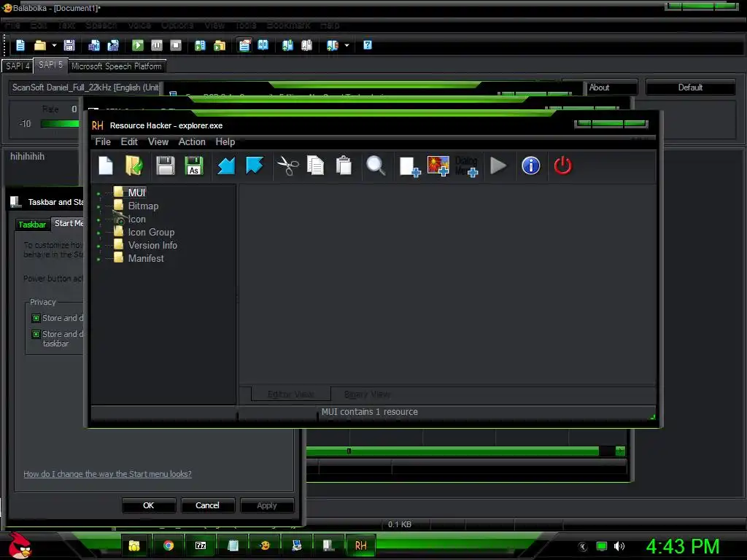
Task: Click the Copy icon in Resource Hacker toolbar
Action: point(315,166)
